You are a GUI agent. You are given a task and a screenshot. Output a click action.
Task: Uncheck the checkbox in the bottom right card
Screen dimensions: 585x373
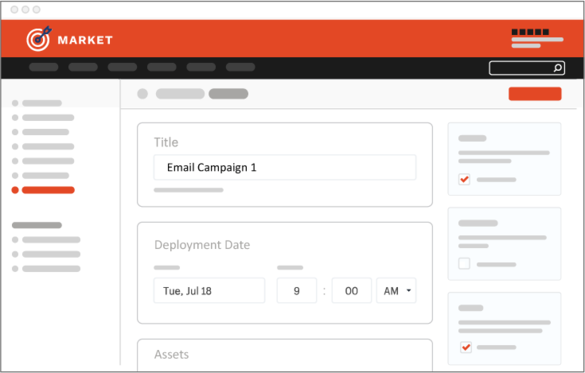[x=466, y=347]
